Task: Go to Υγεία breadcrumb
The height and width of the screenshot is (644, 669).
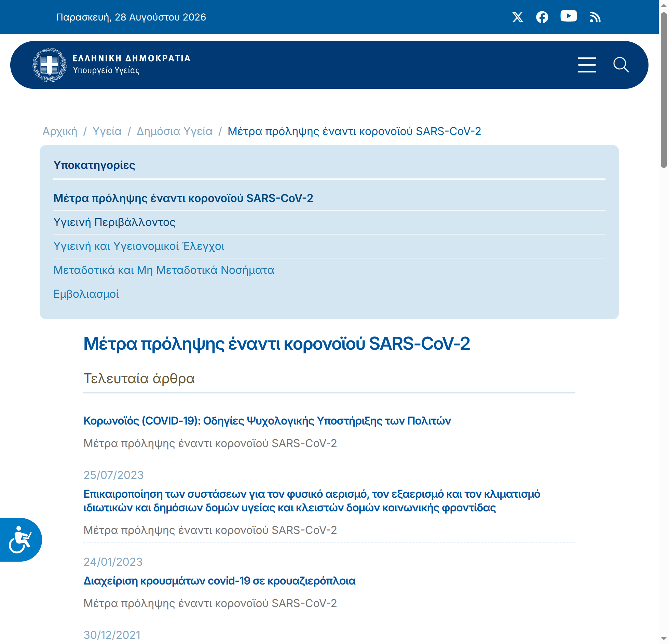Action: (x=107, y=131)
